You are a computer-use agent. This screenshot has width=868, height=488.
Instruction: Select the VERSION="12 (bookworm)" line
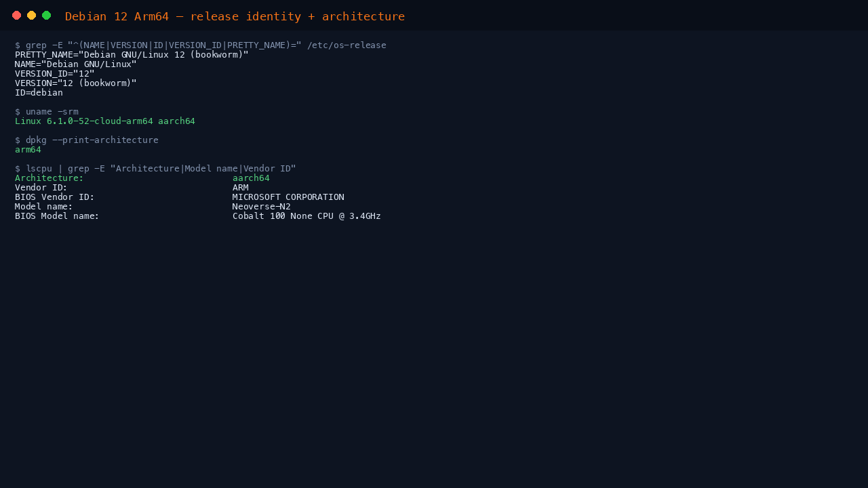[x=76, y=83]
